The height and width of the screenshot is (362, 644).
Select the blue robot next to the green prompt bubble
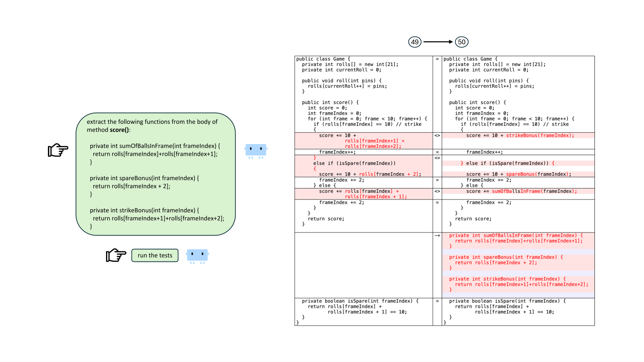click(x=256, y=150)
